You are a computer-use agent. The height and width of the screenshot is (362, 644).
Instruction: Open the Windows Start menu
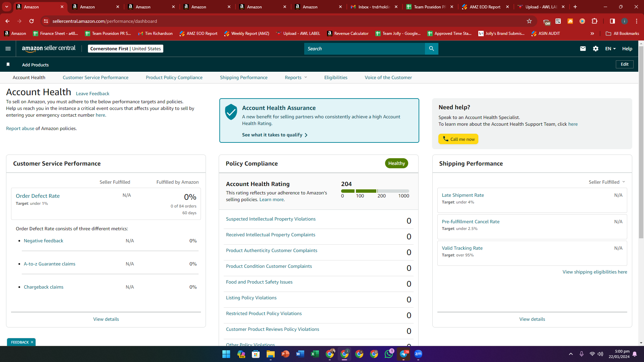[x=226, y=354]
